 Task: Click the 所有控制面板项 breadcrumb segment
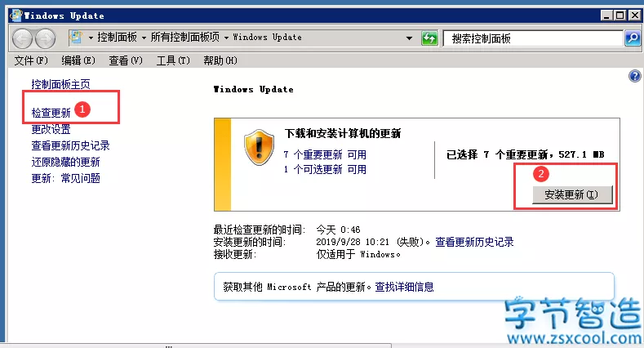coord(184,38)
